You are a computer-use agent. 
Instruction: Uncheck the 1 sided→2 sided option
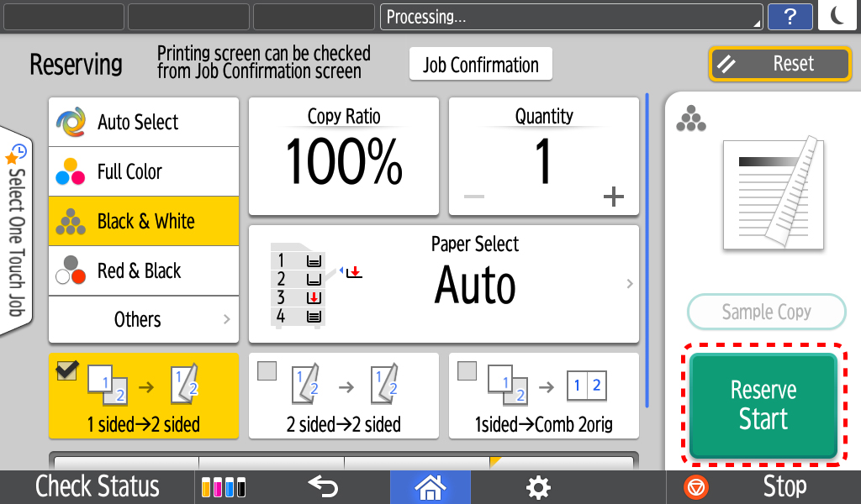pos(67,370)
